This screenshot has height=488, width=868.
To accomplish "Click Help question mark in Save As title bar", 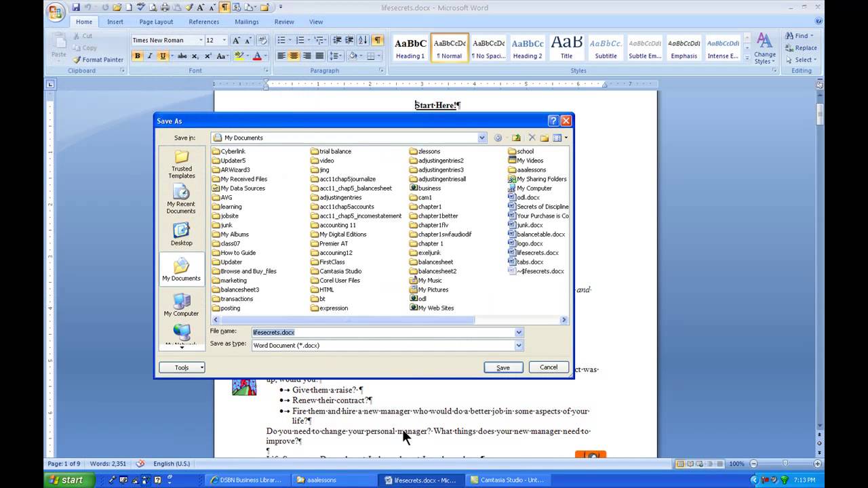I will click(553, 121).
